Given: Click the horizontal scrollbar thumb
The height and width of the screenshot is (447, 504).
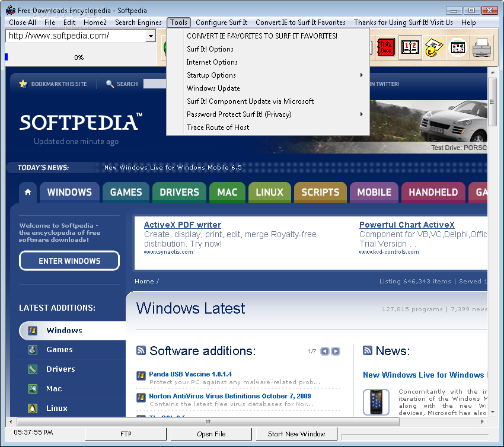Looking at the screenshot, I should click(x=208, y=422).
